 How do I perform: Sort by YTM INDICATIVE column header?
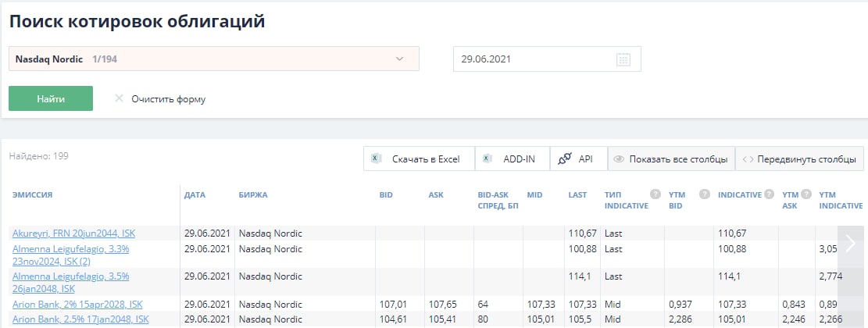(x=841, y=200)
